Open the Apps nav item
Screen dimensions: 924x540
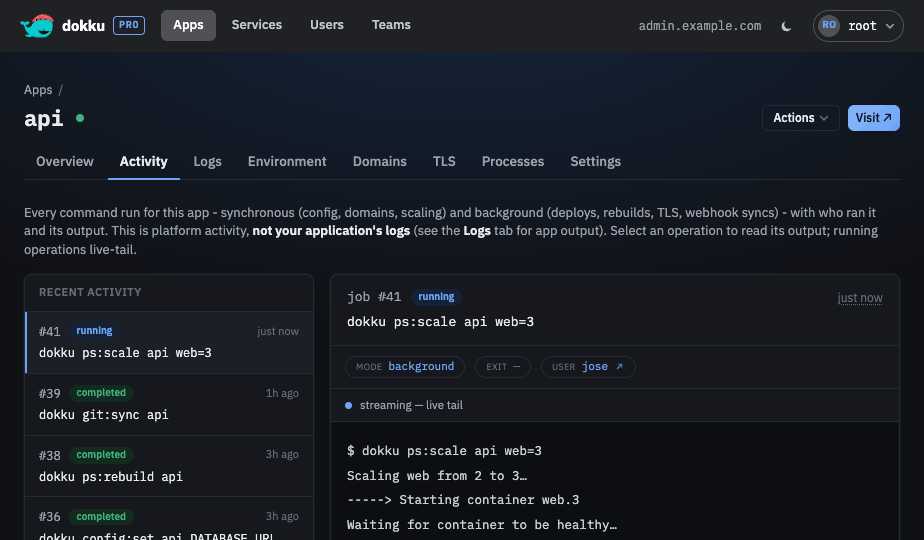pos(188,25)
